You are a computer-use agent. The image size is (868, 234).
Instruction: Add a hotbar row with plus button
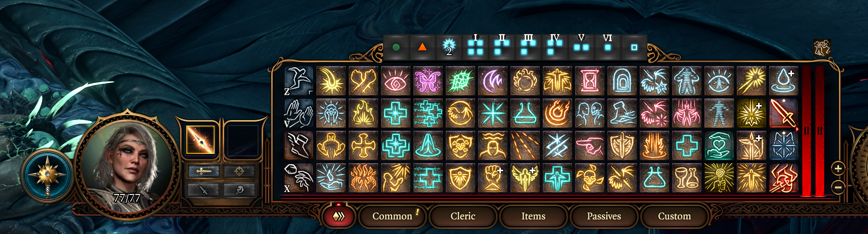tap(838, 169)
